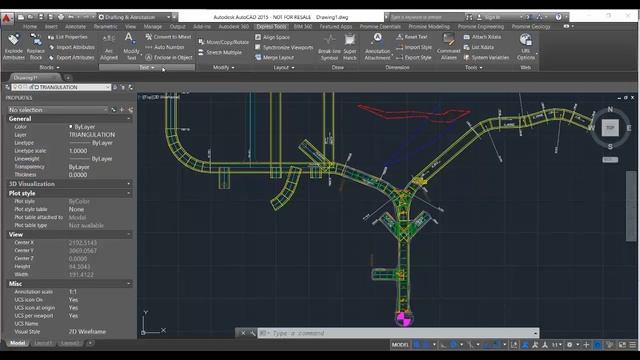Click the Command Aliases tool
This screenshot has height=360, width=640.
[x=449, y=47]
